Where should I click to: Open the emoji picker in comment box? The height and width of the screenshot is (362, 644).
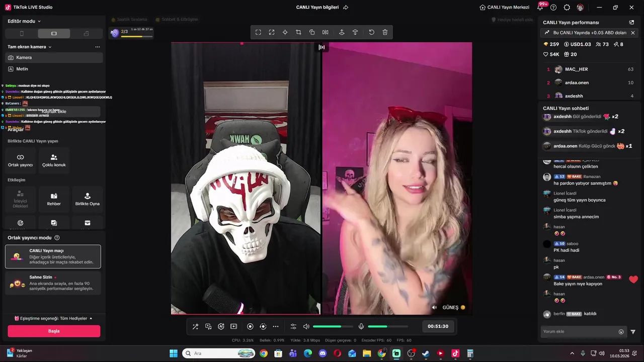[621, 332]
